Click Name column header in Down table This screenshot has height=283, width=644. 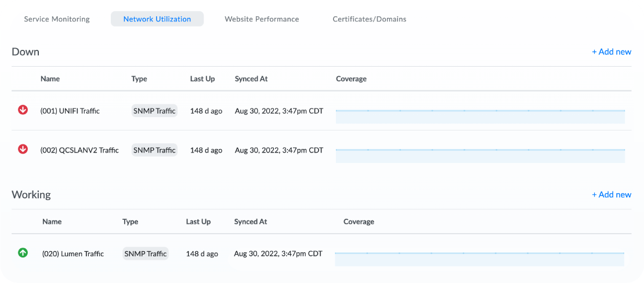point(50,79)
